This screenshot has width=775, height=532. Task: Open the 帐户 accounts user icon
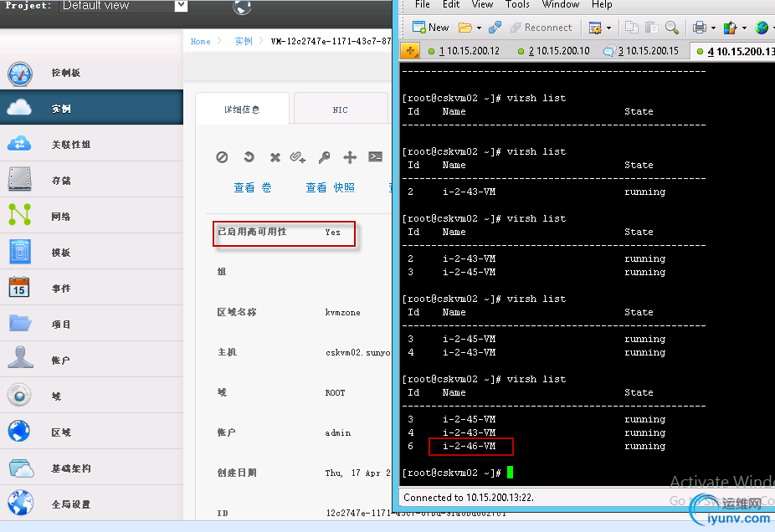[20, 358]
